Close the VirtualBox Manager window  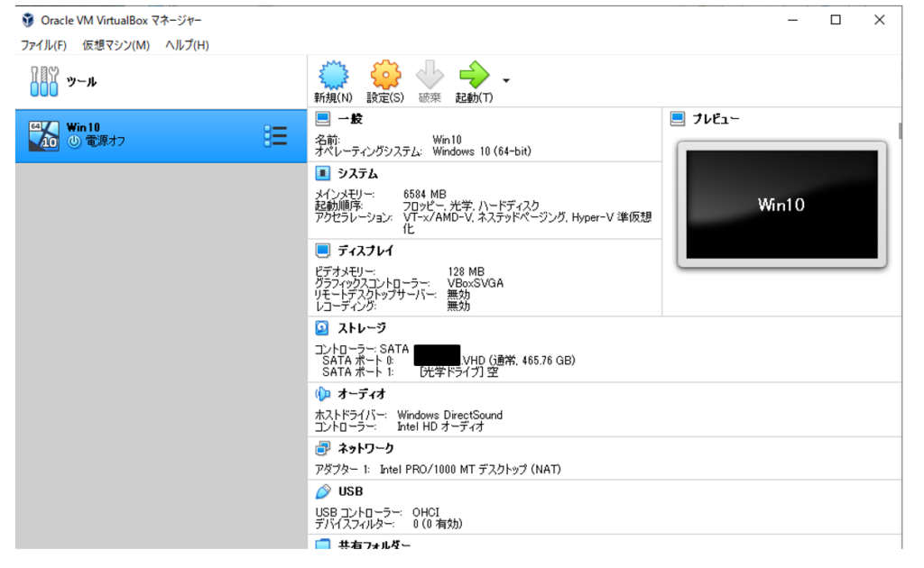(x=879, y=20)
